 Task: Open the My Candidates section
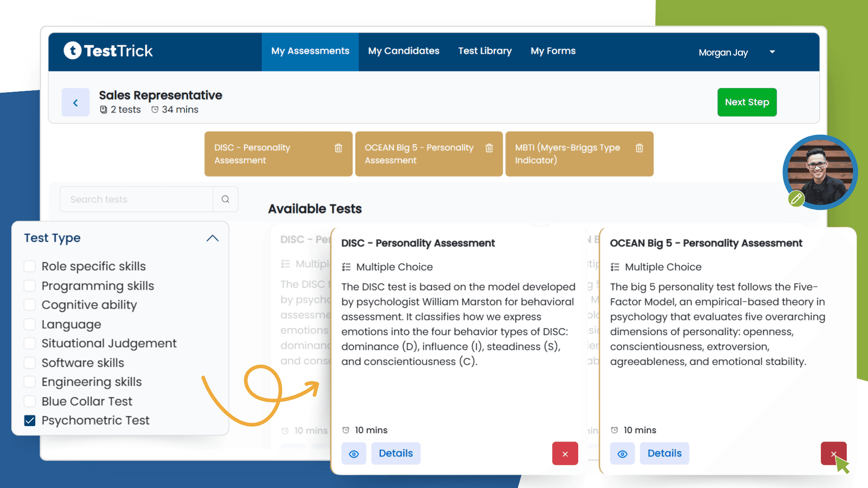(x=403, y=51)
